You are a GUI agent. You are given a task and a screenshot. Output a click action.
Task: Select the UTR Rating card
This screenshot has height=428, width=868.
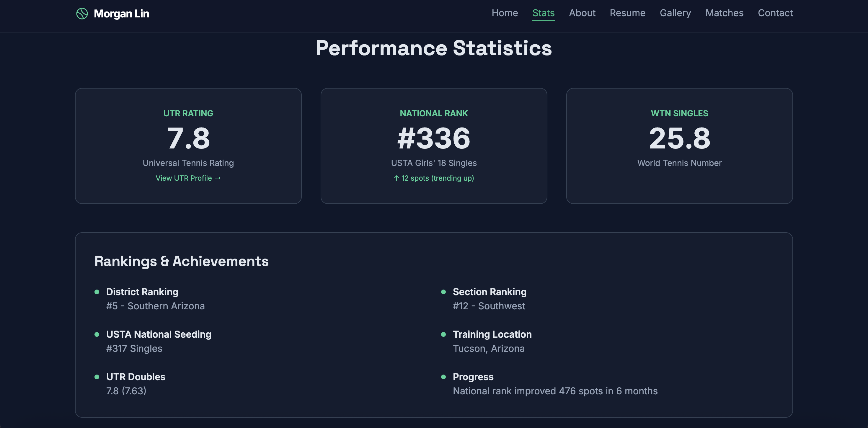pos(188,146)
